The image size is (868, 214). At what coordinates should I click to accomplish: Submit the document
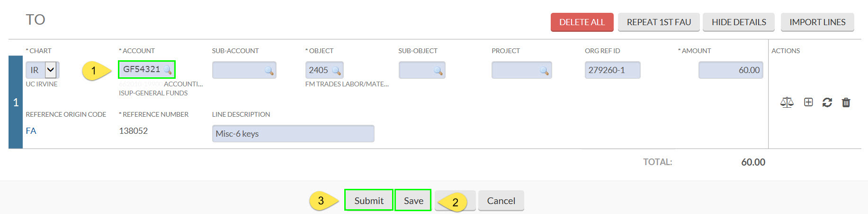coord(369,200)
